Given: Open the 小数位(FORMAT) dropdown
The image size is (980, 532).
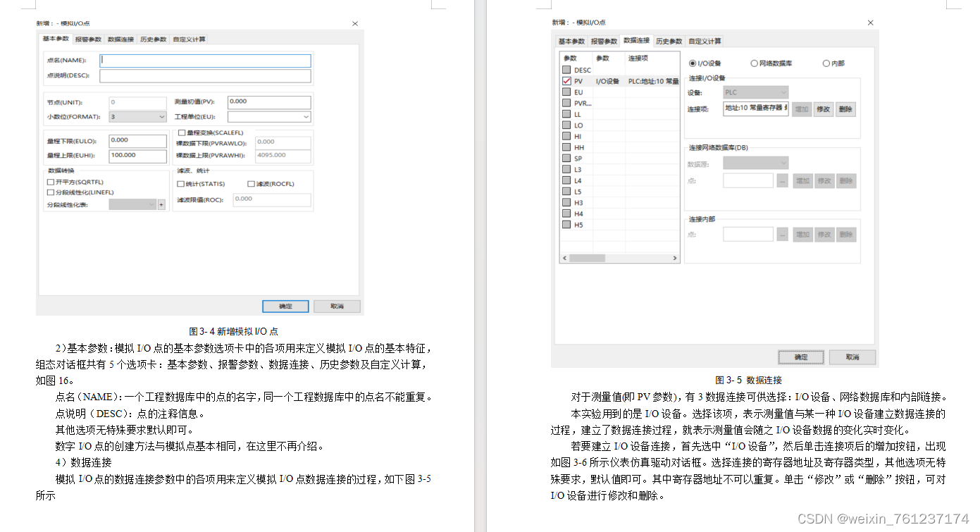Looking at the screenshot, I should 137,117.
